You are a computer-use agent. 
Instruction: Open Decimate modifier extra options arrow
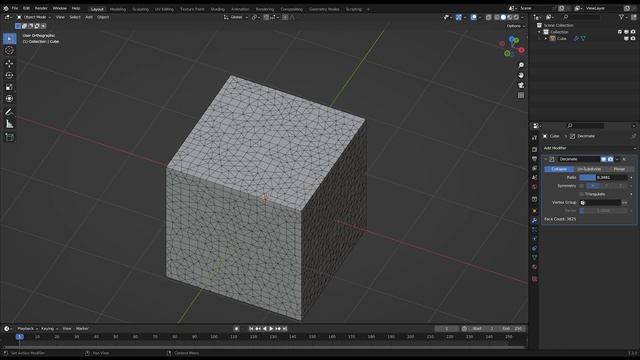pyautogui.click(x=617, y=159)
